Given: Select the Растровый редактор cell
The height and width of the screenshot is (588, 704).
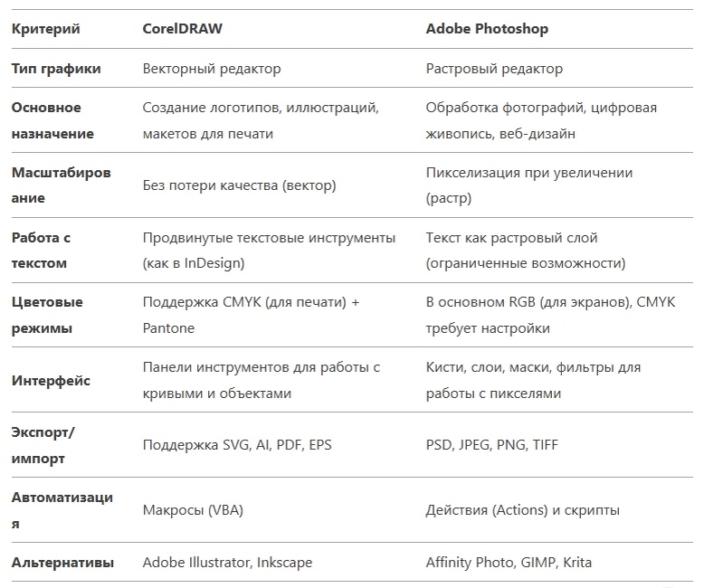Looking at the screenshot, I should click(x=494, y=69).
